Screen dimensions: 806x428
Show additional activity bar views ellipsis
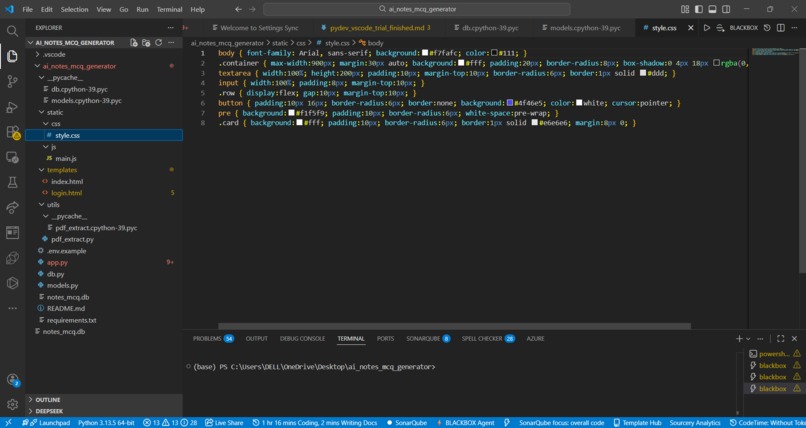12,308
